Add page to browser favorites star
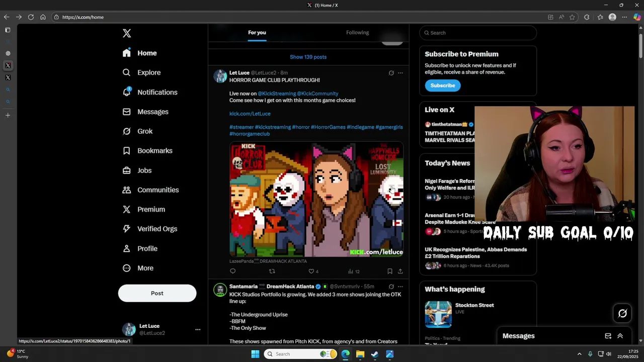Screen dimensions: 644x362 pos(572,17)
